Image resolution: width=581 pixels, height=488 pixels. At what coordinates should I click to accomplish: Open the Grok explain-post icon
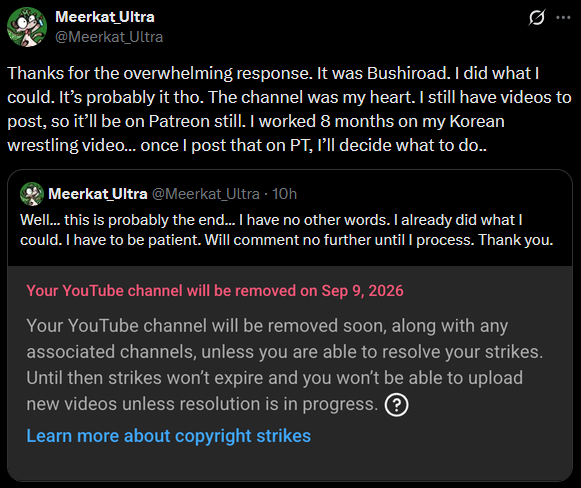pos(537,17)
